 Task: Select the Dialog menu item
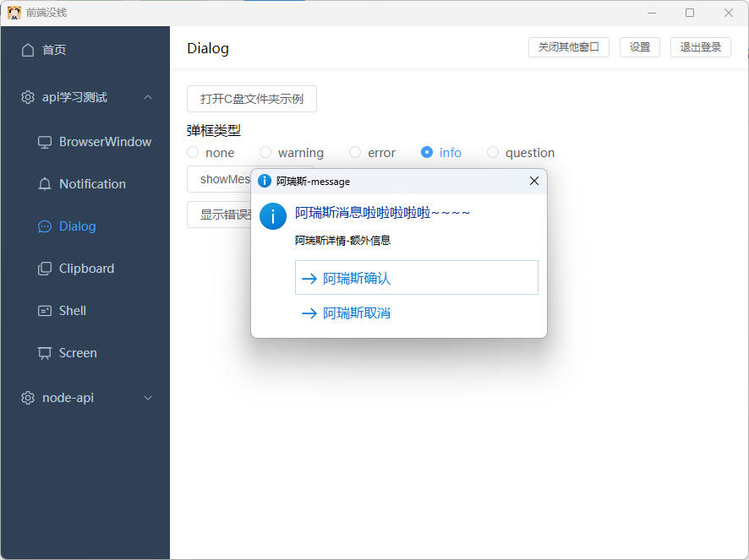[85, 226]
